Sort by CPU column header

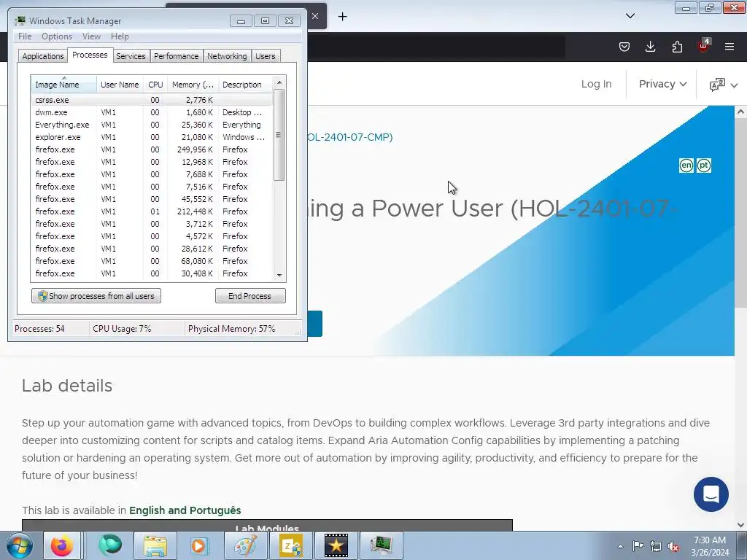click(155, 84)
